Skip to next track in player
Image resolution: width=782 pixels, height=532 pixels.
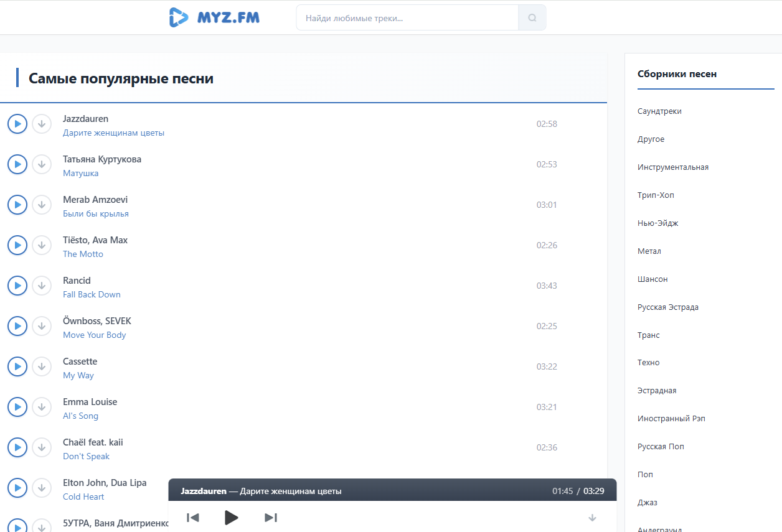pos(271,518)
